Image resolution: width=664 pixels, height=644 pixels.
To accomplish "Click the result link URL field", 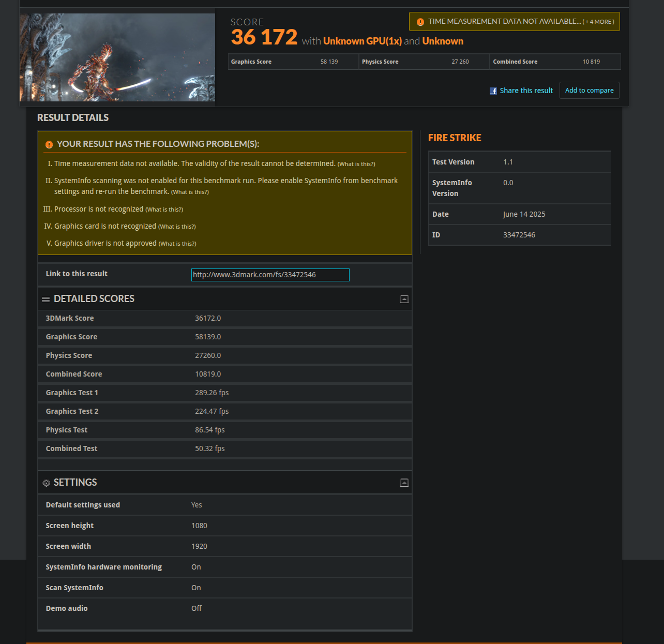I will coord(270,275).
